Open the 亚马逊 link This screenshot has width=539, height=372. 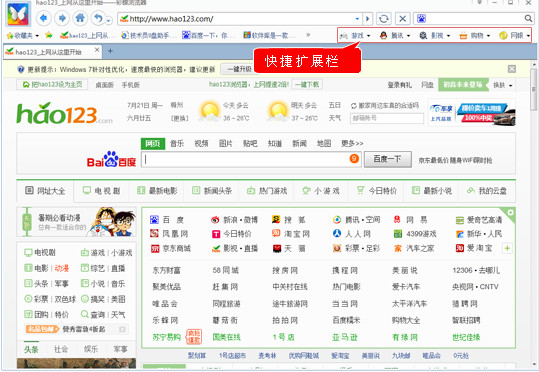pyautogui.click(x=344, y=338)
